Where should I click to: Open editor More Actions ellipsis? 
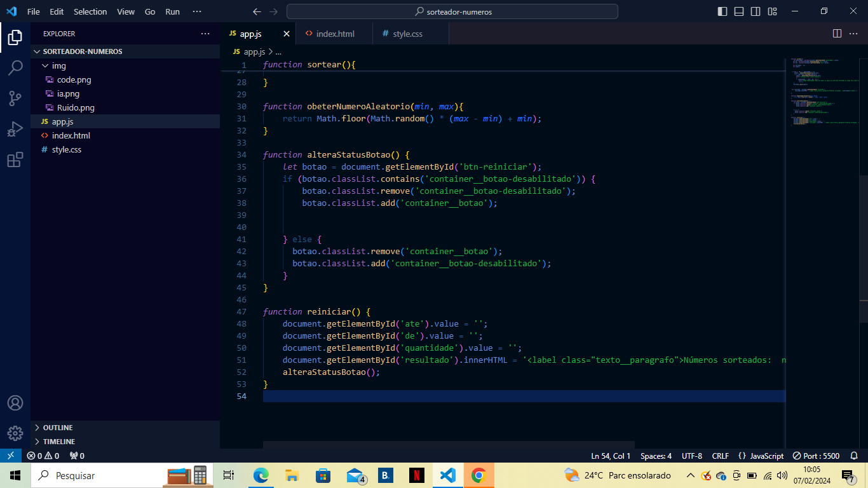[x=855, y=34]
